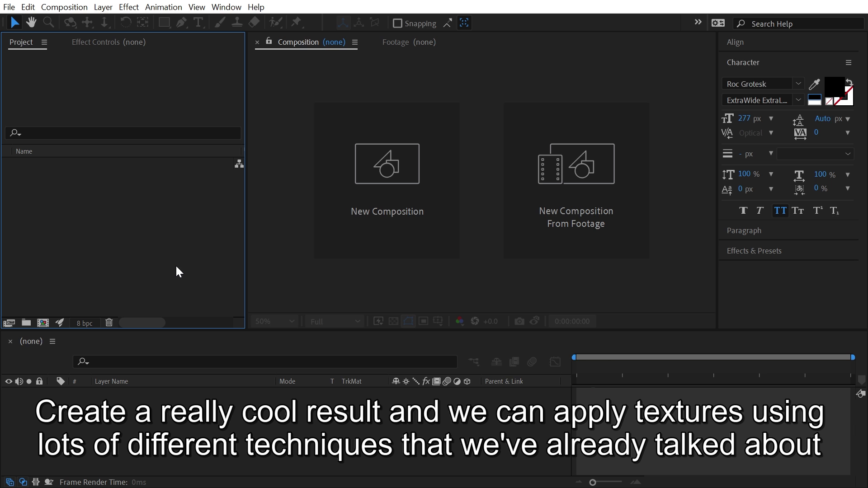
Task: Open the Animation menu
Action: pyautogui.click(x=163, y=7)
